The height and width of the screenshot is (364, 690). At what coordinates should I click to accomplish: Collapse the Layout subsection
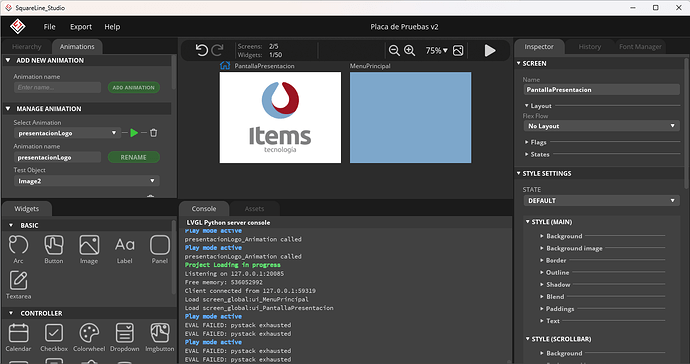527,106
